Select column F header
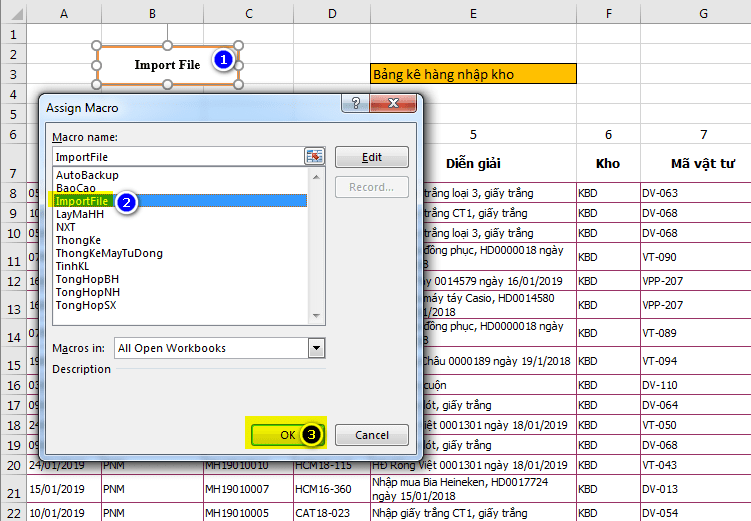The width and height of the screenshot is (751, 521). point(608,13)
